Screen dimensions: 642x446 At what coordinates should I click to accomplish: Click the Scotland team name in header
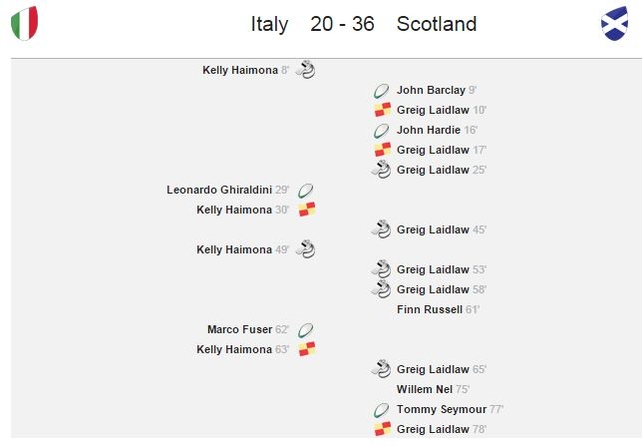[436, 24]
